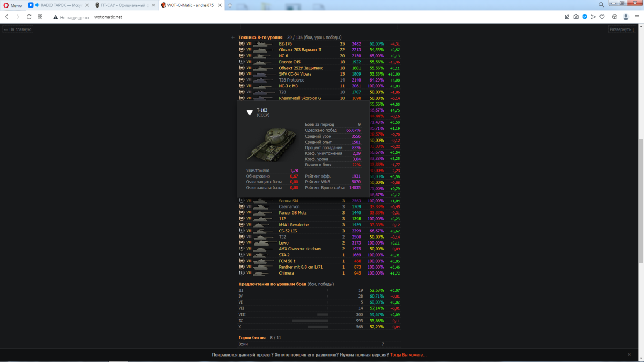
Task: Open the Opera account profile icon
Action: 626,17
